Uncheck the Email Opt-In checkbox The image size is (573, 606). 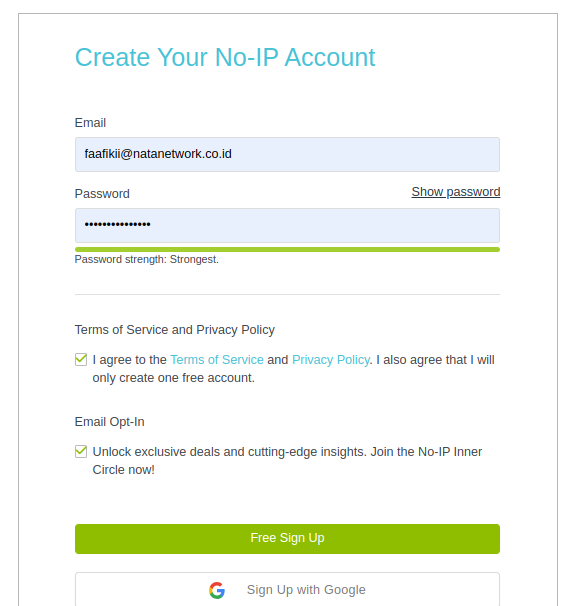(81, 451)
